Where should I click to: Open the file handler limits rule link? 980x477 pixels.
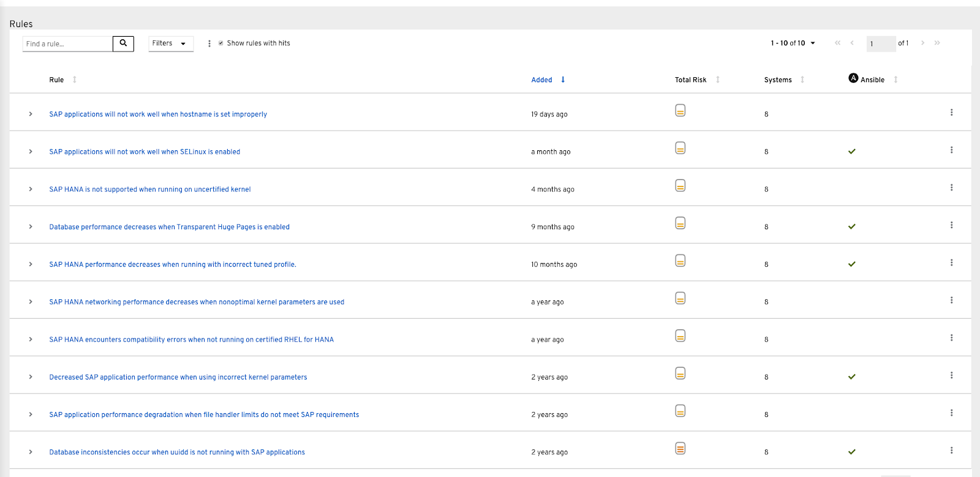point(204,415)
